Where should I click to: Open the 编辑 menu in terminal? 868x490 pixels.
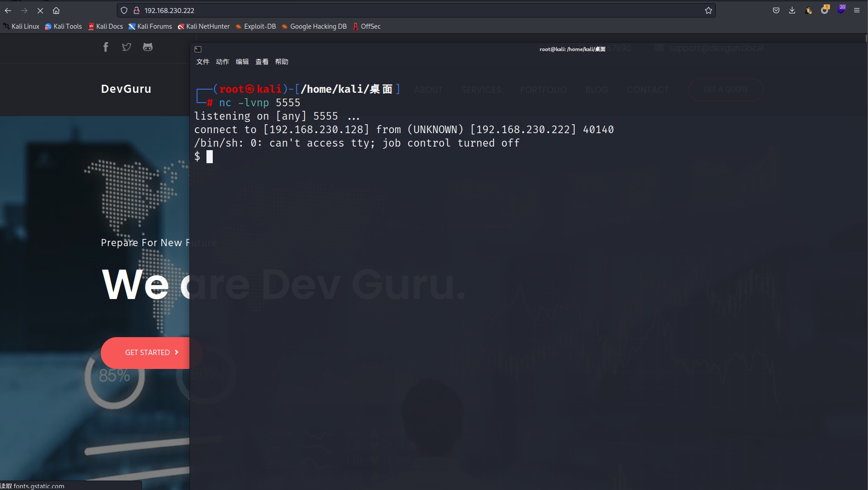coord(242,62)
